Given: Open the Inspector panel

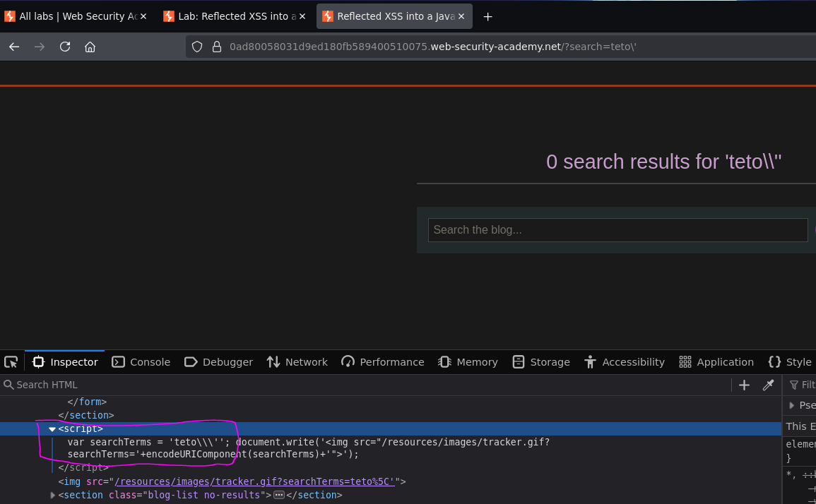Looking at the screenshot, I should (65, 362).
